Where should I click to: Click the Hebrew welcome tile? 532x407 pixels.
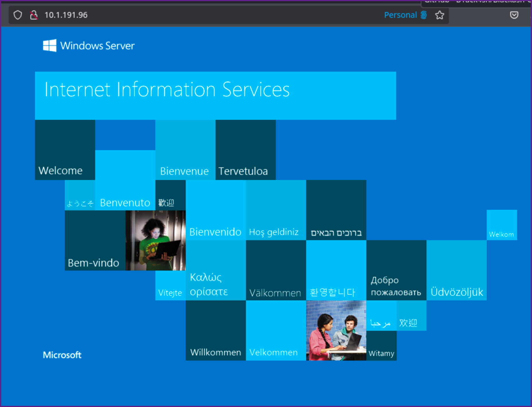(x=336, y=210)
